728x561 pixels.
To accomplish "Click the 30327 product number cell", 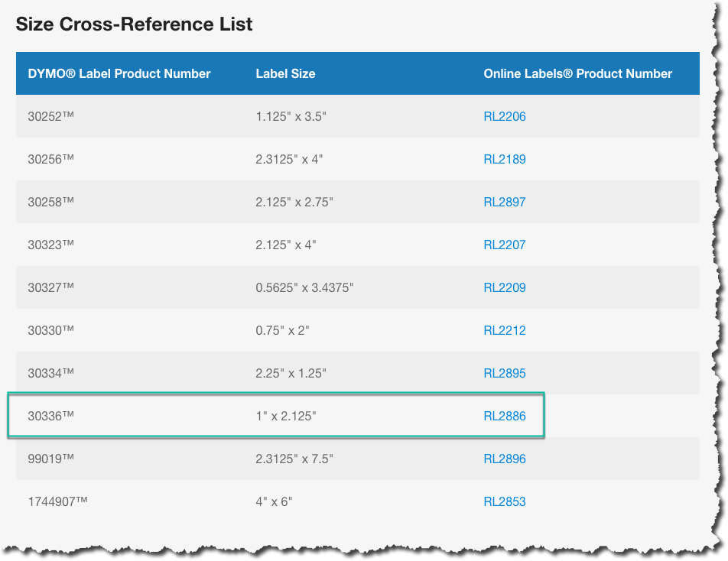I will pyautogui.click(x=51, y=287).
